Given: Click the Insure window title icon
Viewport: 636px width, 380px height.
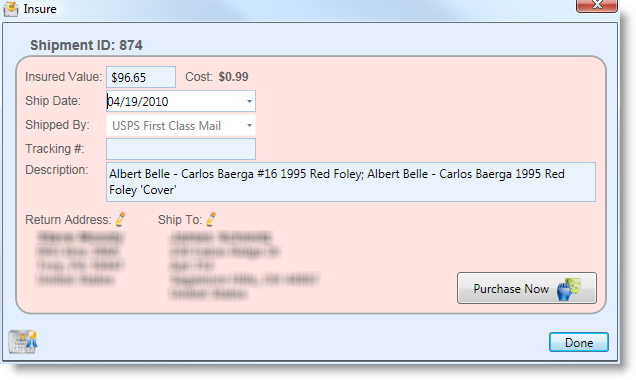Looking at the screenshot, I should click(x=11, y=9).
